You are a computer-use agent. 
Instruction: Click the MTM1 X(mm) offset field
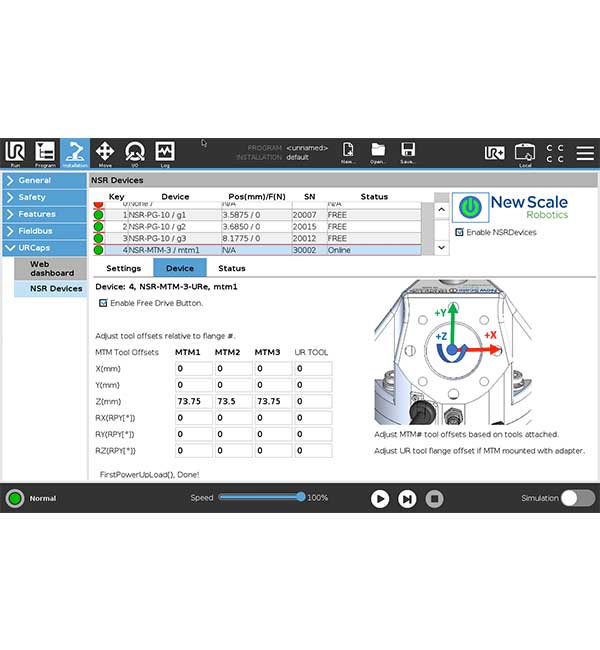[194, 369]
